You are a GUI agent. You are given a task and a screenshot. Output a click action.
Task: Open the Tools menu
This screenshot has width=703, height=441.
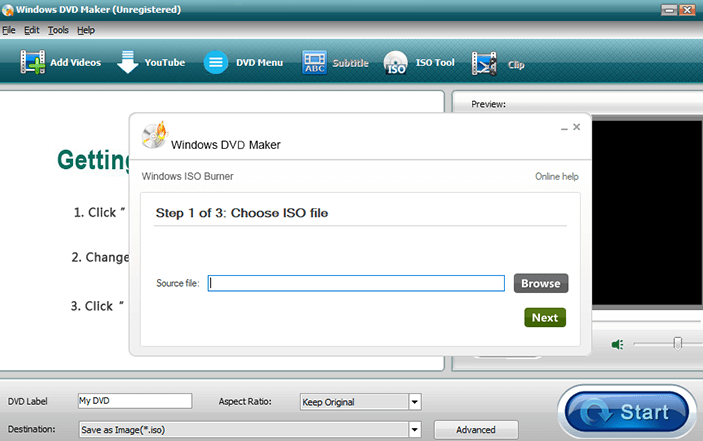[58, 30]
